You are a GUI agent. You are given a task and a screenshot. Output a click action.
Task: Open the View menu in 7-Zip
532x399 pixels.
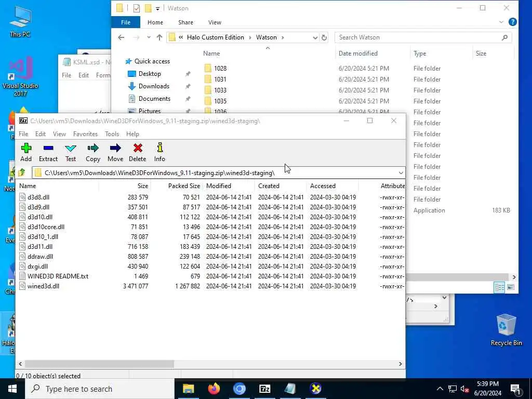click(59, 134)
